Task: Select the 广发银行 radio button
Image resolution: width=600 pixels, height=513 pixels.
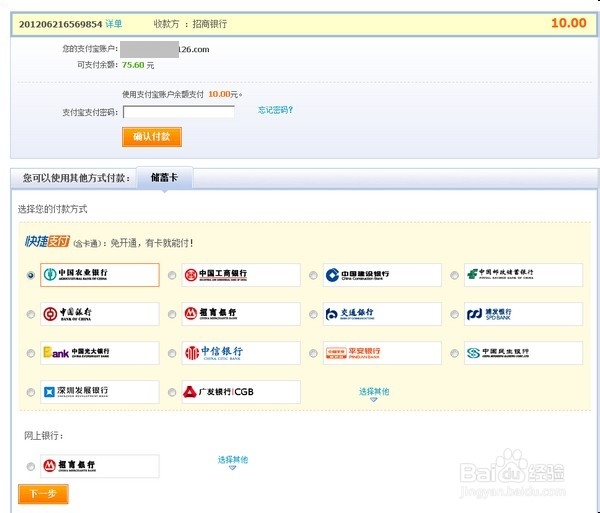Action: [x=172, y=392]
